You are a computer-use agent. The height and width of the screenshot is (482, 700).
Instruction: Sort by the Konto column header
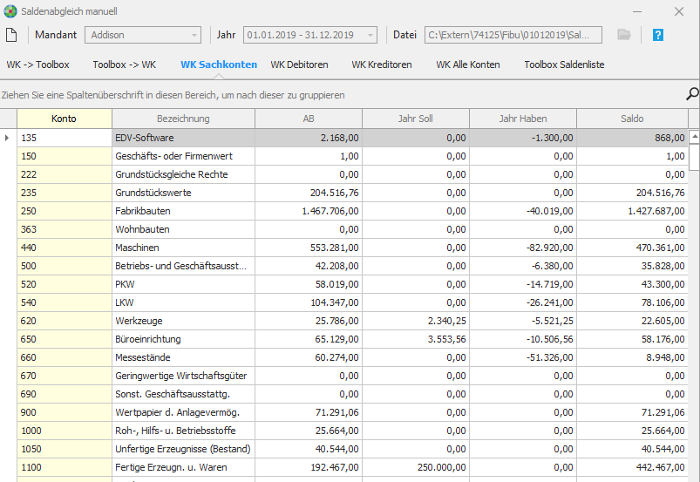coord(64,119)
